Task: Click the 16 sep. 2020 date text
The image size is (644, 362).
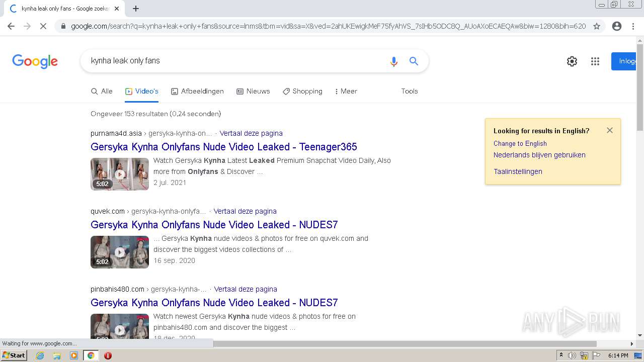Action: coord(174,260)
